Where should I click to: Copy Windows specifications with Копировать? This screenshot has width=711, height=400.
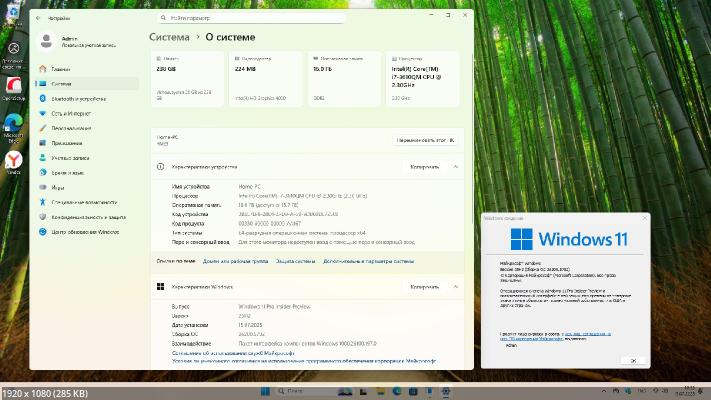click(424, 287)
